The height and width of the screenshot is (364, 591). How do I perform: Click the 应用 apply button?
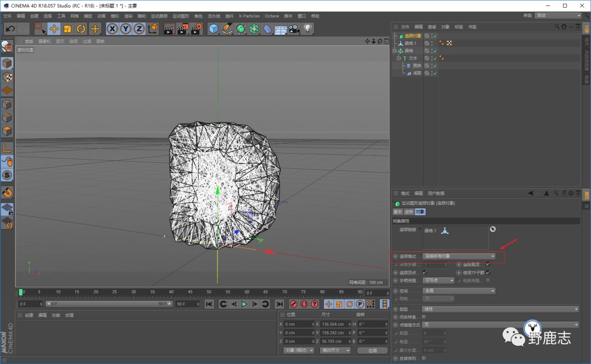[x=373, y=350]
